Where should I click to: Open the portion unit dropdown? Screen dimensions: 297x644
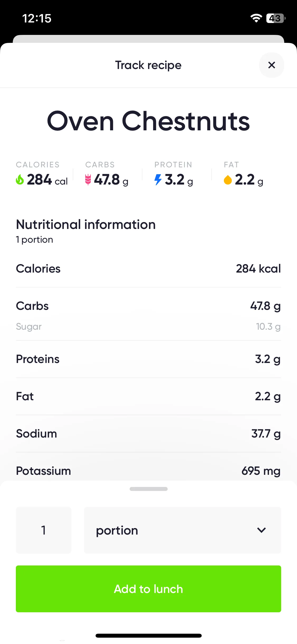click(x=182, y=530)
